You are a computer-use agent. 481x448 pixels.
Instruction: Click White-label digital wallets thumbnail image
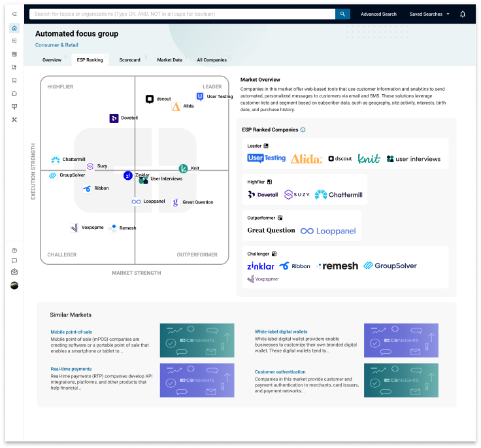[x=401, y=340]
